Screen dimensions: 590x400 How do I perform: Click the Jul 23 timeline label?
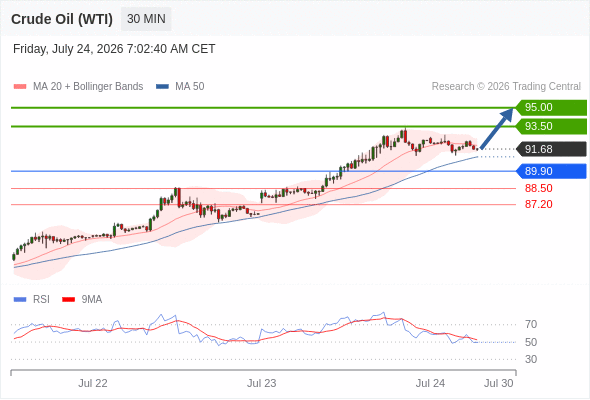point(262,383)
